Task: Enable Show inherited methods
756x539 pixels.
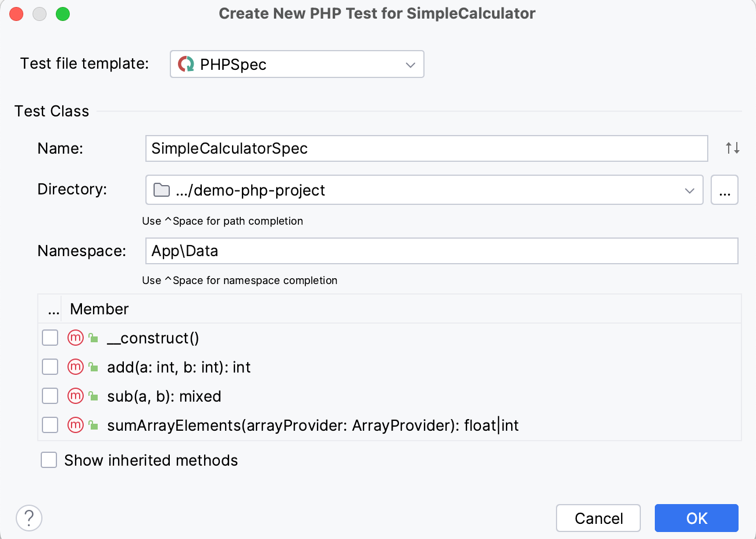Action: (49, 460)
